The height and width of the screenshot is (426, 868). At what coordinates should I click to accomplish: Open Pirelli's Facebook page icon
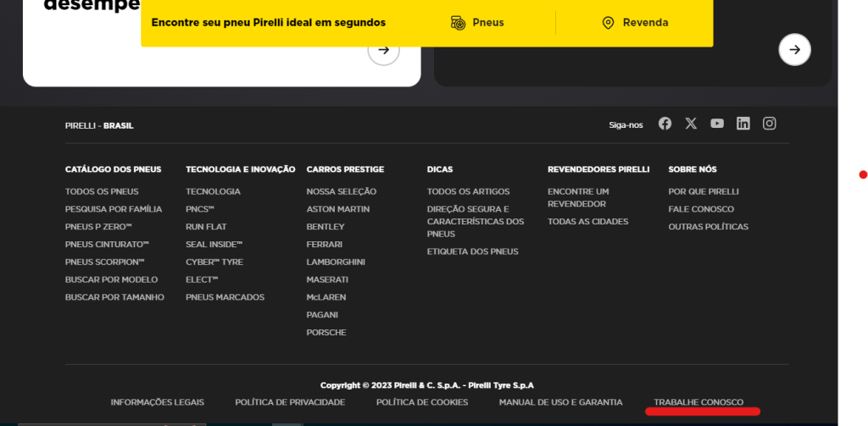[665, 124]
